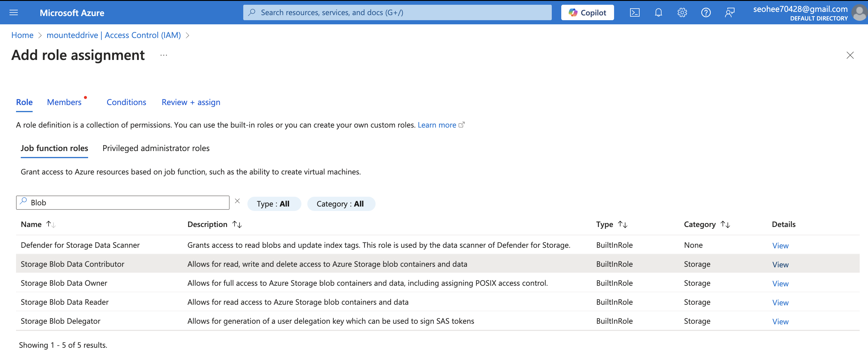
Task: Open account avatar menu
Action: 860,13
